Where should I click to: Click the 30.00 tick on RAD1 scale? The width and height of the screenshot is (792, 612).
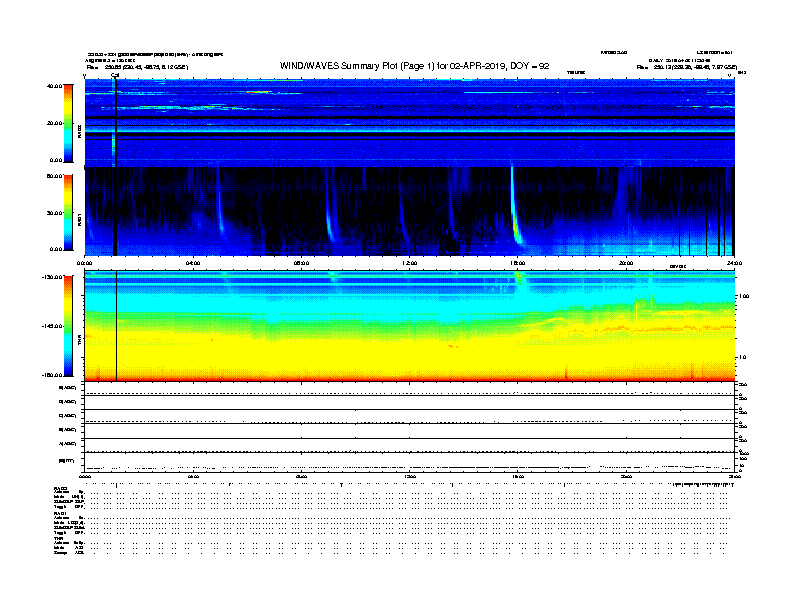(54, 213)
